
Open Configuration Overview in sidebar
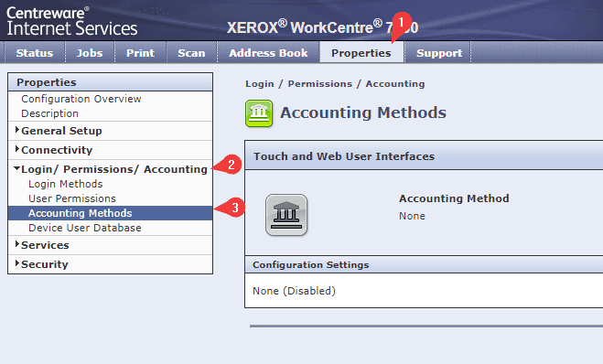pos(81,99)
